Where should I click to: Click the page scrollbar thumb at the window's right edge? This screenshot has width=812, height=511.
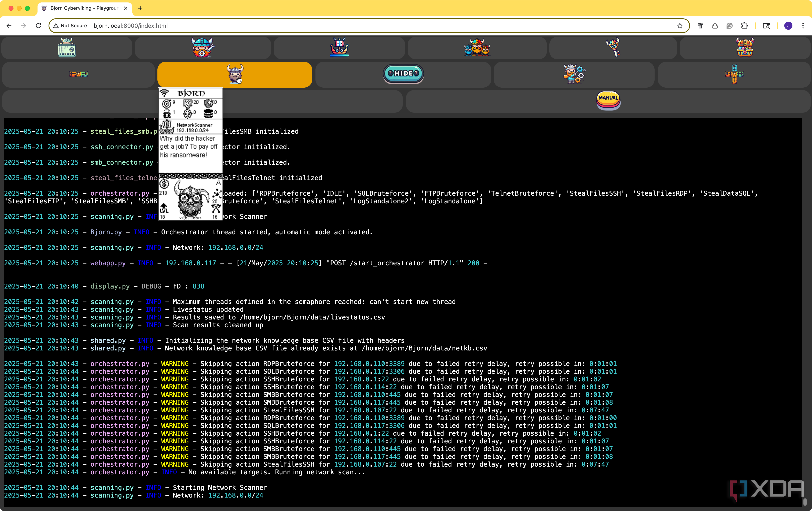(805, 502)
